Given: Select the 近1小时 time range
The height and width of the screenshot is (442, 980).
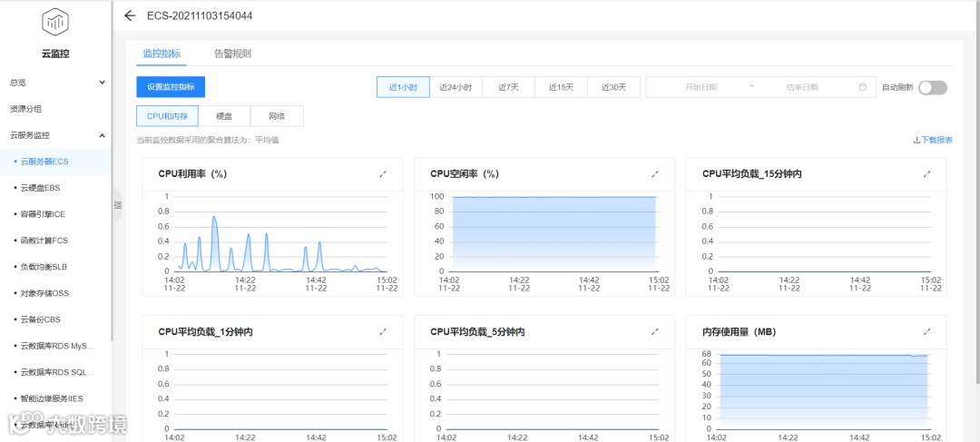Looking at the screenshot, I should coord(403,87).
